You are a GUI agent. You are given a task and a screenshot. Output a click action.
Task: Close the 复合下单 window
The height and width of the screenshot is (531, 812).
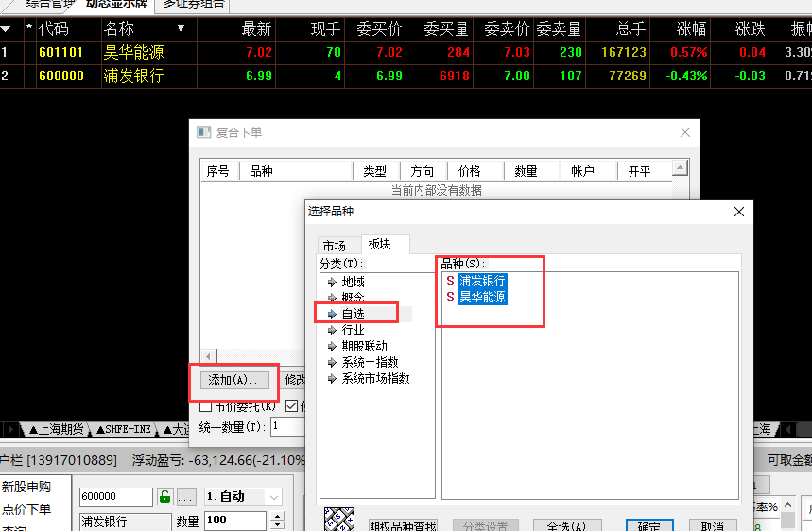(x=685, y=132)
